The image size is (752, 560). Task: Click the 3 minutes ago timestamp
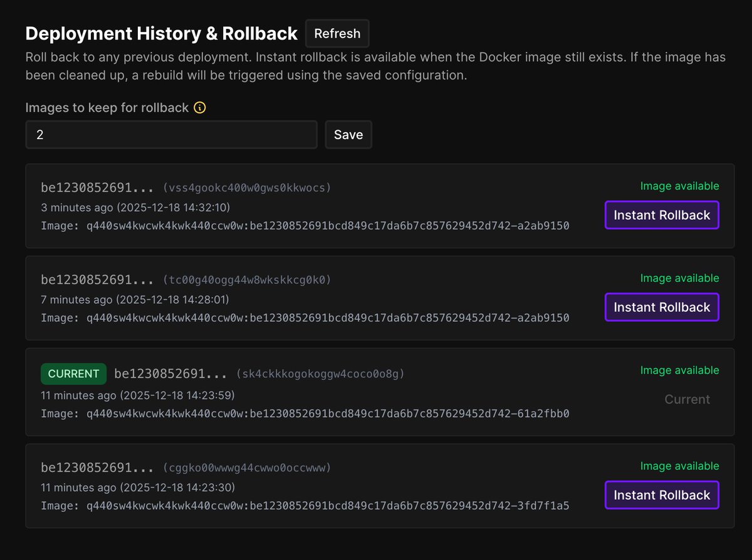(76, 207)
